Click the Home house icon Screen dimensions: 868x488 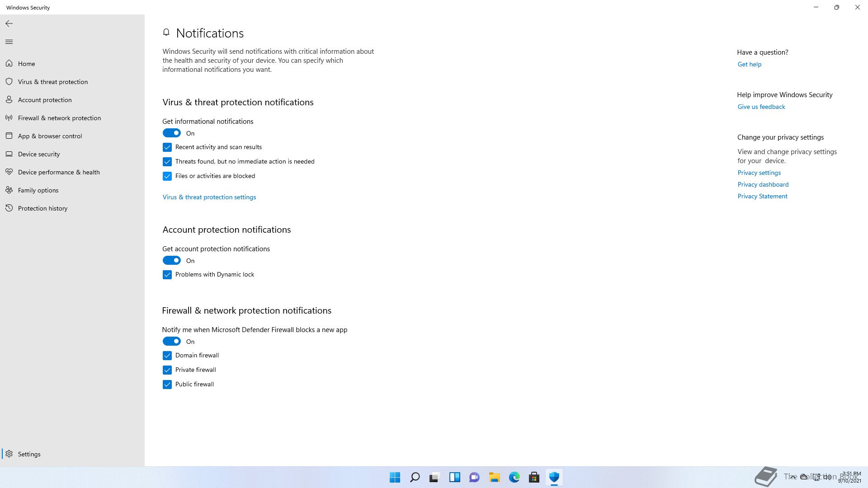coord(9,63)
